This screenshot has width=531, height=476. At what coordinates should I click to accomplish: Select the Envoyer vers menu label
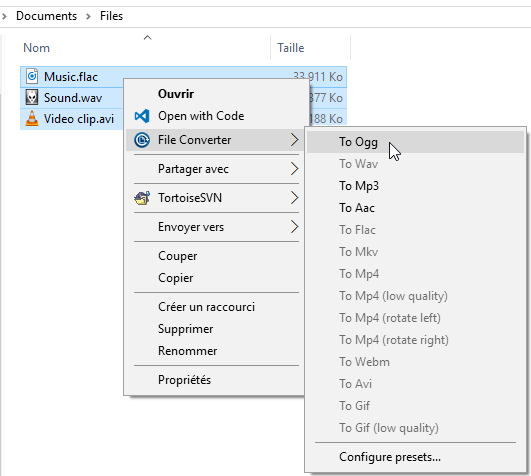(x=191, y=227)
